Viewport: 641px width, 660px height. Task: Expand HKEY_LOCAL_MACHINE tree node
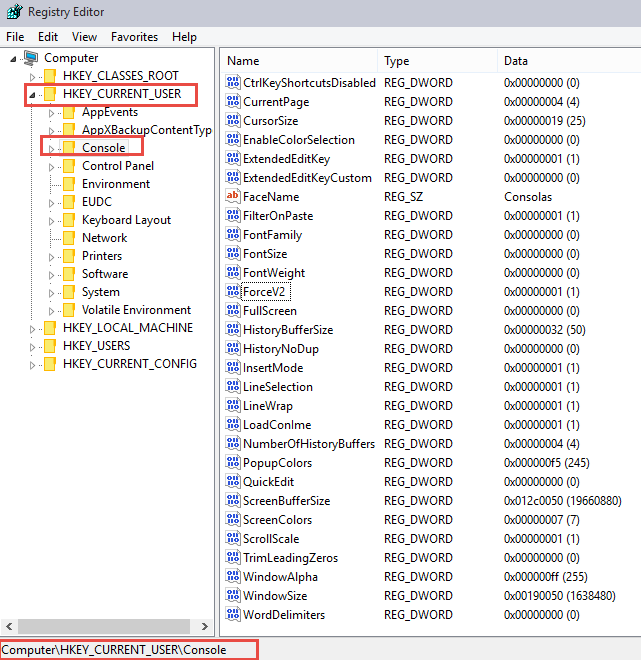32,329
